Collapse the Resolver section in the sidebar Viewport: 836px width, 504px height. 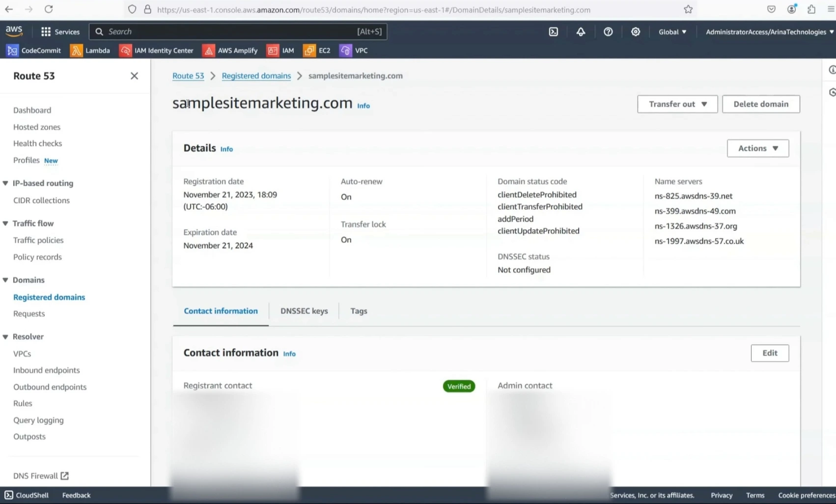tap(5, 336)
